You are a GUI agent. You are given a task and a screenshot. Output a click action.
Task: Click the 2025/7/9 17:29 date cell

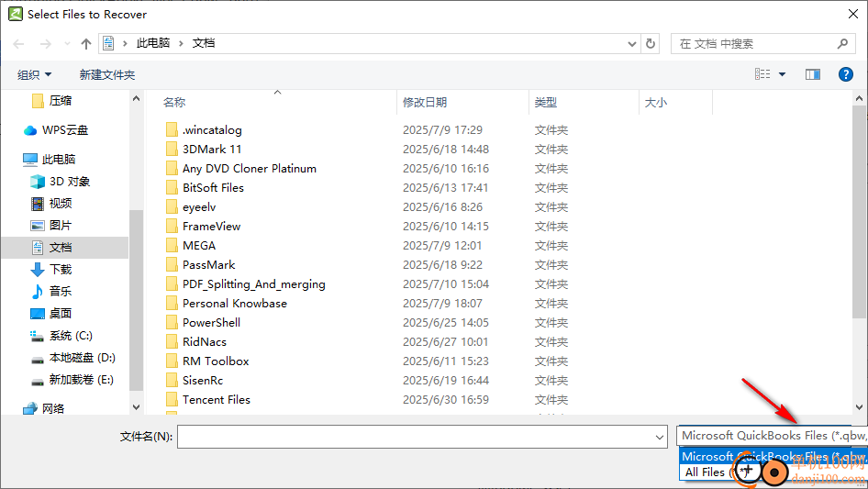(442, 130)
